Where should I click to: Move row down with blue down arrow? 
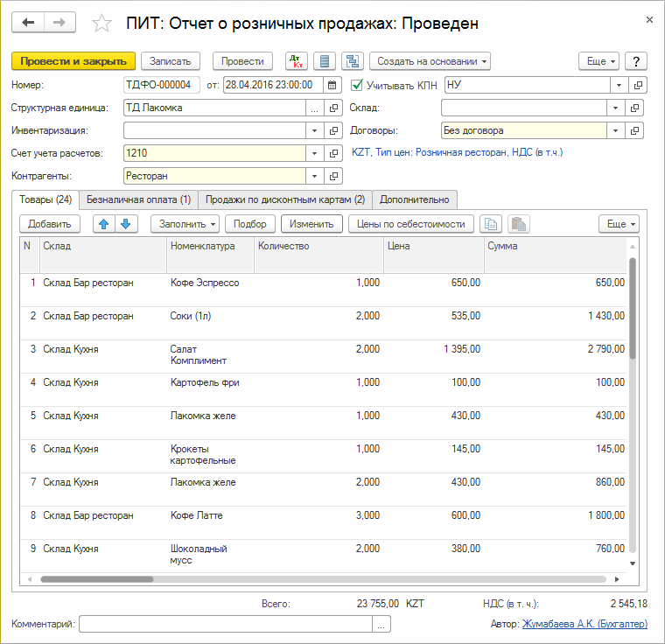click(x=126, y=224)
